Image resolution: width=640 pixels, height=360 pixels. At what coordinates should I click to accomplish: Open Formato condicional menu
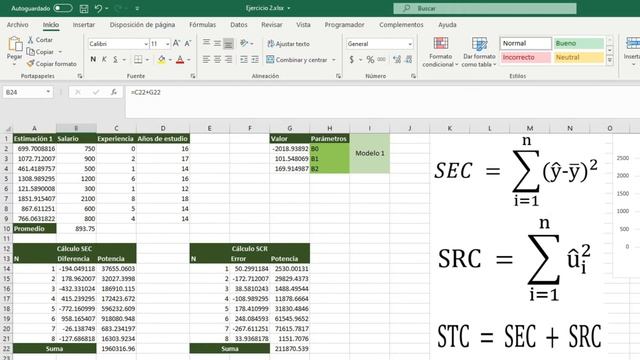[x=440, y=52]
